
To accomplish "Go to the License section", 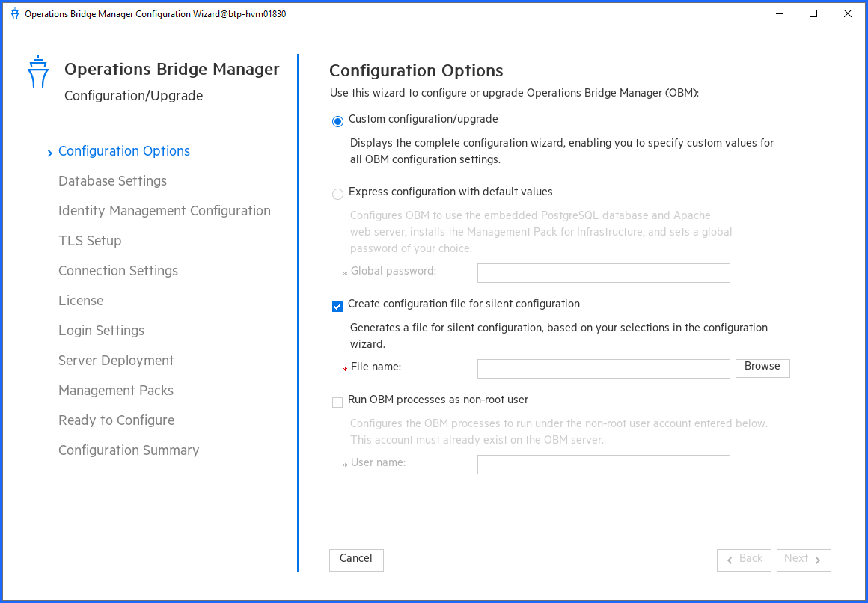I will point(81,301).
